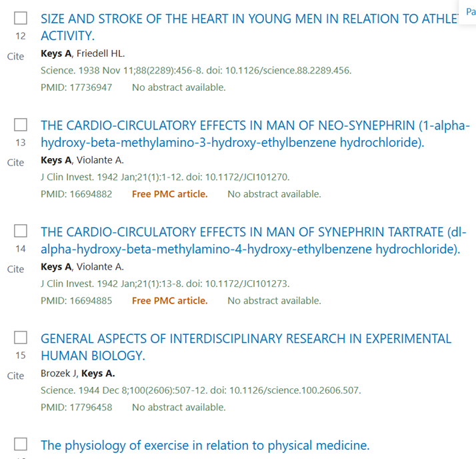Tick the checkbox for result 15

click(x=21, y=338)
